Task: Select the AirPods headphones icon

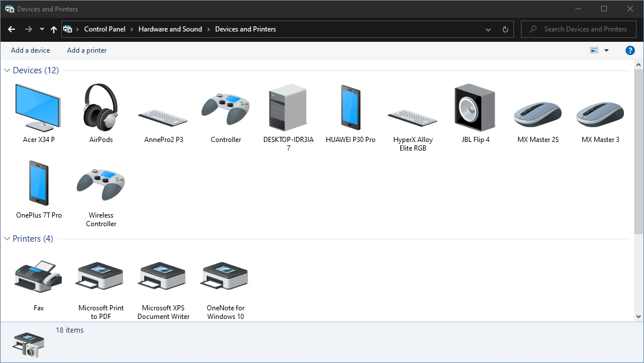Action: pos(101,107)
